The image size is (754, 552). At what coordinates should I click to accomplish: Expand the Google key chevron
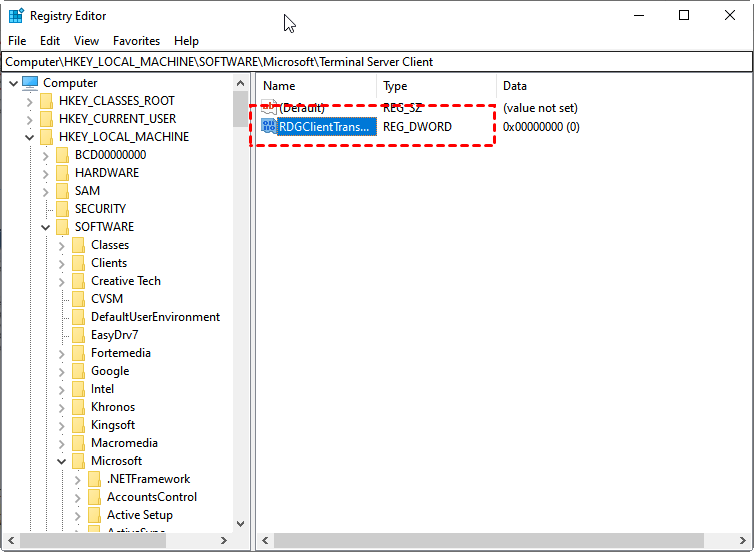tap(62, 372)
